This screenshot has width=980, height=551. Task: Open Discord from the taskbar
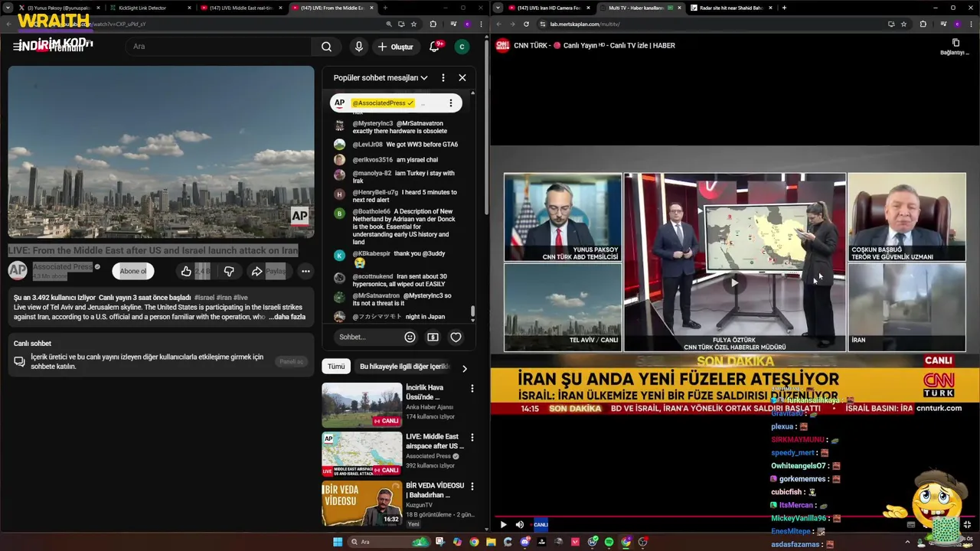coord(525,542)
